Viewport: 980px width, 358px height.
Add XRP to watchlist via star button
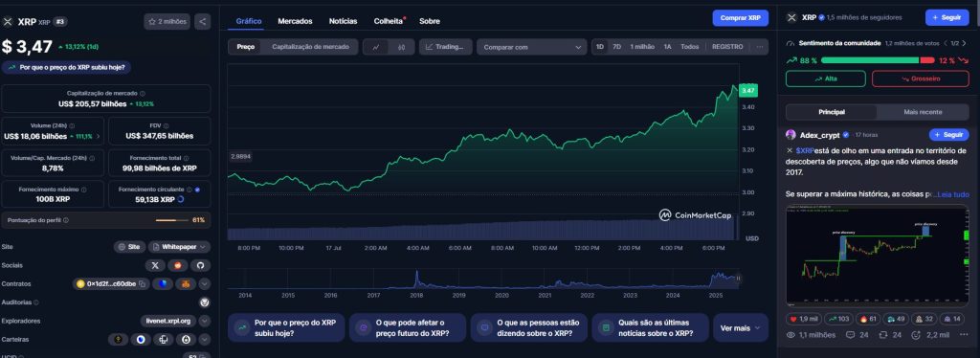click(167, 21)
